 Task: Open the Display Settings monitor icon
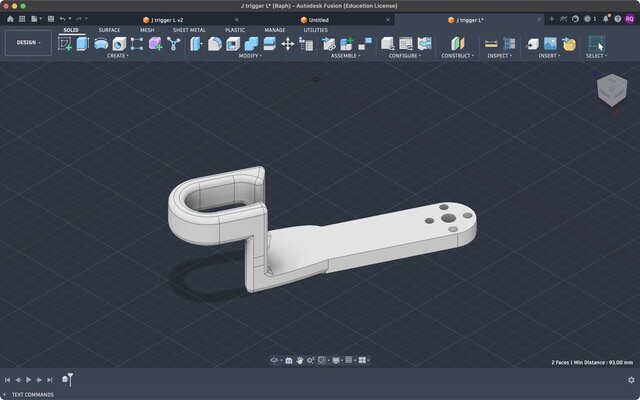click(x=336, y=360)
